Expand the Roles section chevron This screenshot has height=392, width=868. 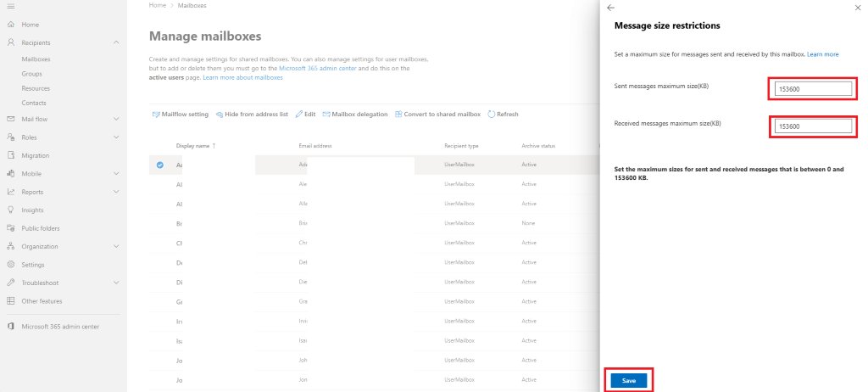116,137
